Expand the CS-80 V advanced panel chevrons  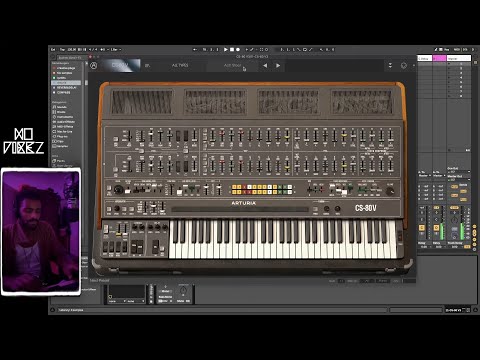(x=390, y=66)
